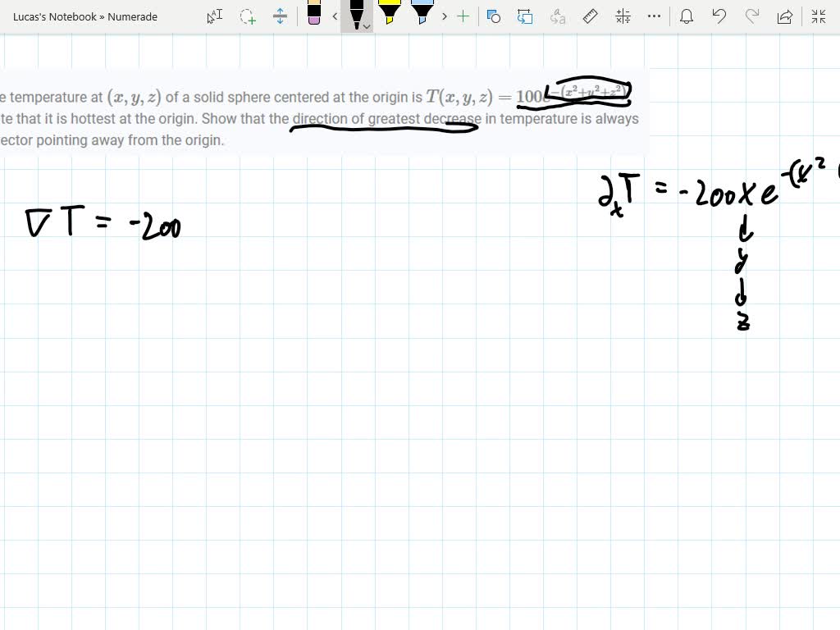Viewport: 840px width, 630px height.
Task: Open the Ruler tool
Action: coord(589,16)
